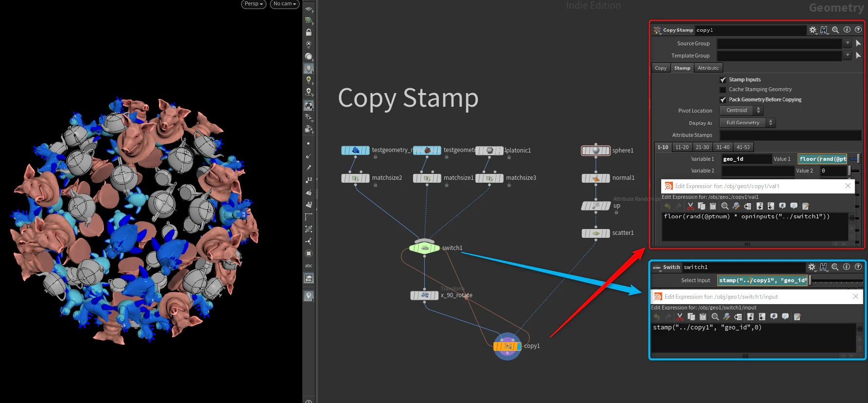This screenshot has width=868, height=403.
Task: Click the Attribute Stamps input field
Action: [x=790, y=135]
